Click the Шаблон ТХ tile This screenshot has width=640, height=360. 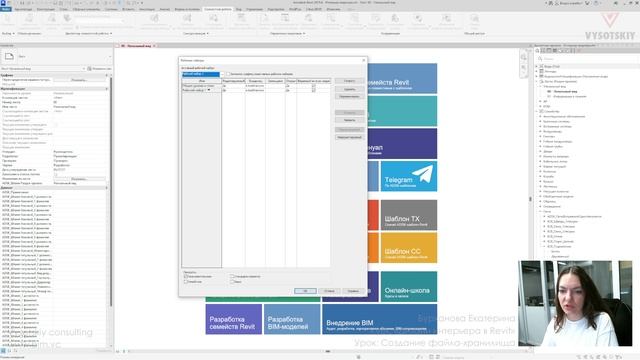409,215
